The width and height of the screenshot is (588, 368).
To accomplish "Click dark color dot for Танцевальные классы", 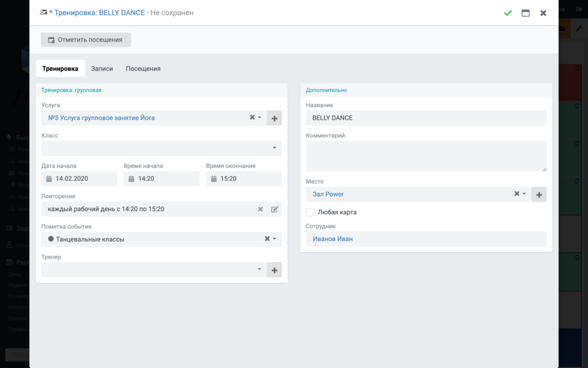I will tap(51, 239).
